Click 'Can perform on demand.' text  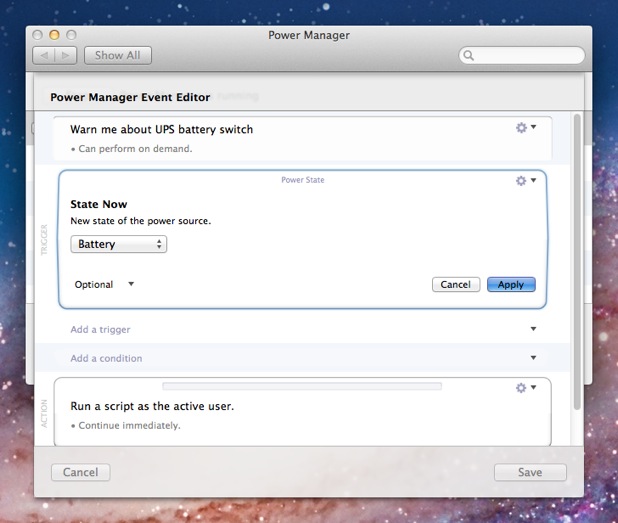pos(135,149)
